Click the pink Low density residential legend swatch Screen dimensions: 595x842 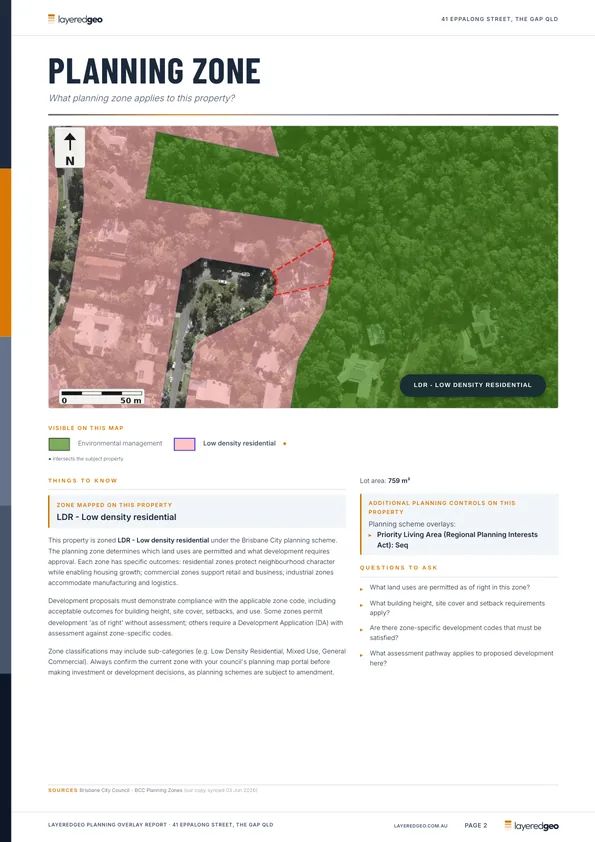click(184, 444)
